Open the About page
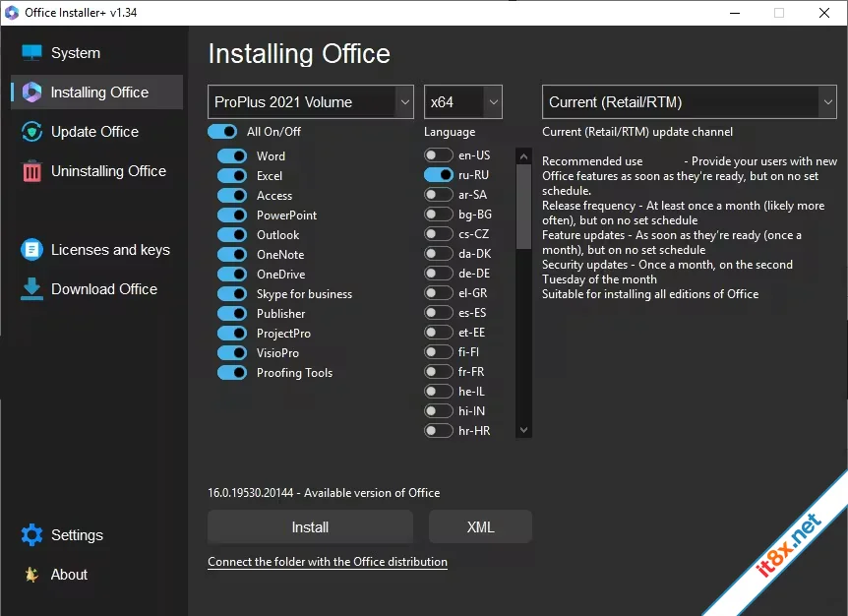Image resolution: width=848 pixels, height=616 pixels. (96, 575)
